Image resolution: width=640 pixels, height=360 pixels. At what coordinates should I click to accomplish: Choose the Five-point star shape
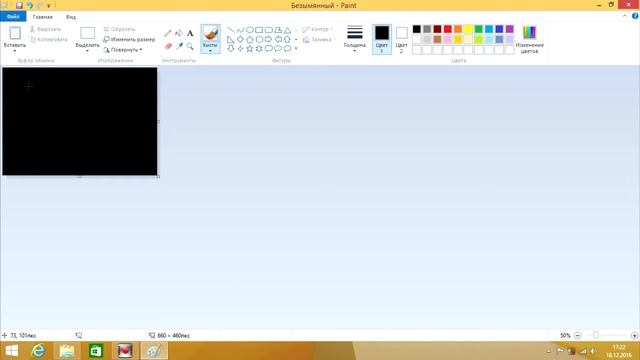tap(249, 49)
